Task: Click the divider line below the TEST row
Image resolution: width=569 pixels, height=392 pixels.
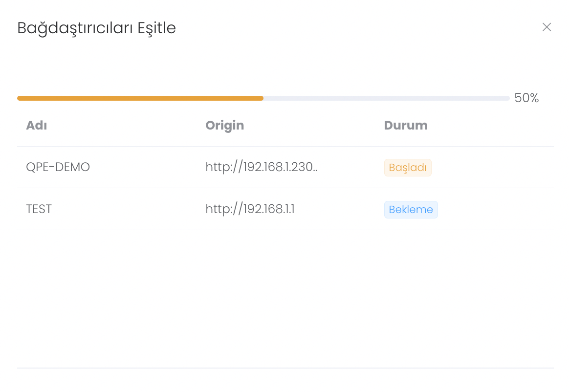Action: pyautogui.click(x=285, y=230)
